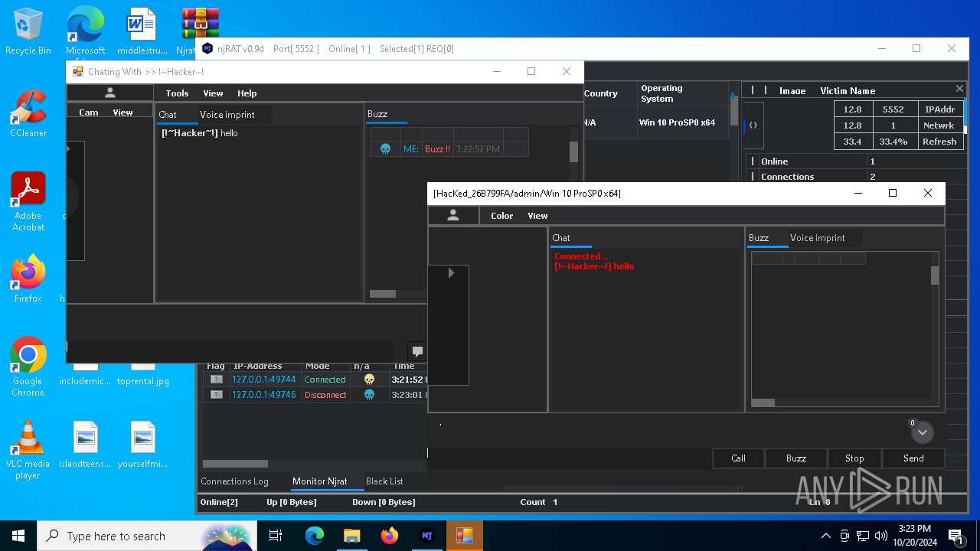Click the skull icon next to Connected status
The width and height of the screenshot is (980, 551).
[369, 380]
